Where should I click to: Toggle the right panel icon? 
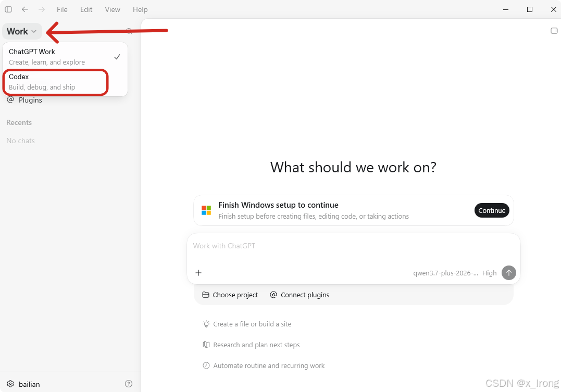tap(554, 31)
